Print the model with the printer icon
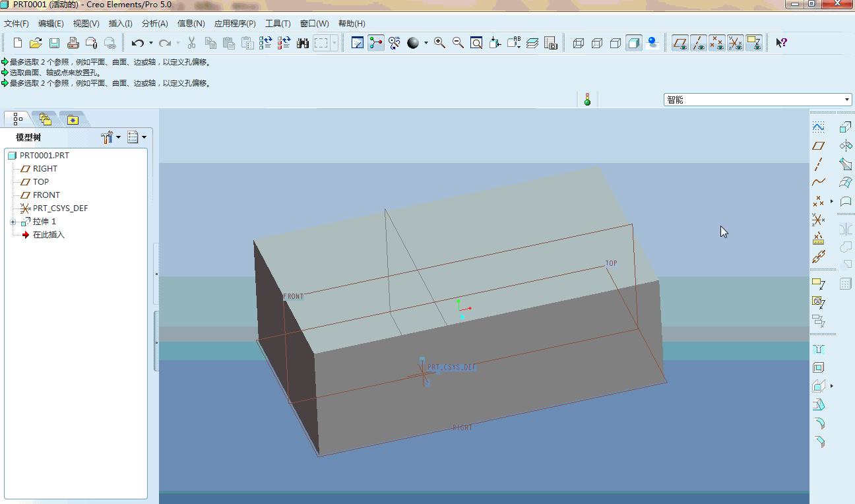Screen dimensions: 855x504 click(x=73, y=43)
